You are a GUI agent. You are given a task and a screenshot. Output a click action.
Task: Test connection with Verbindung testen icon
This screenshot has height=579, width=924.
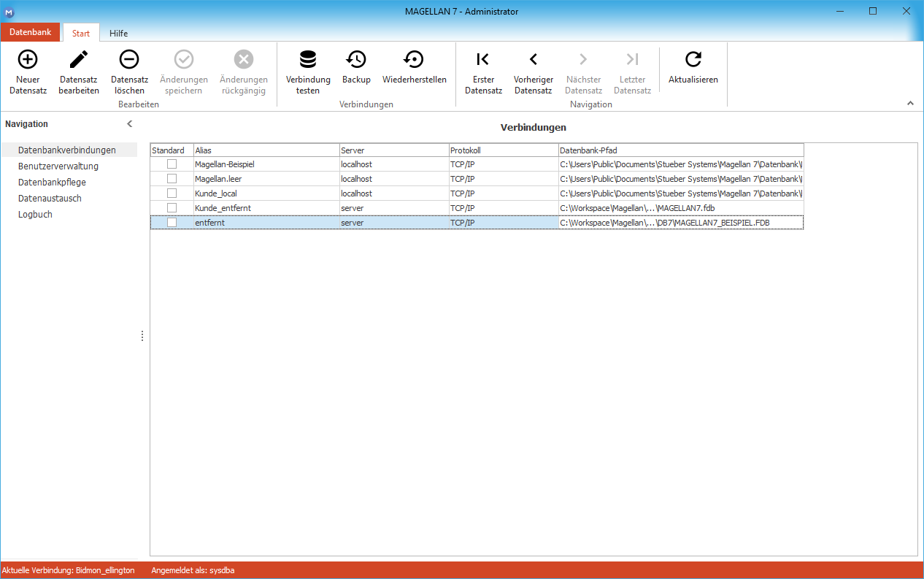[308, 59]
